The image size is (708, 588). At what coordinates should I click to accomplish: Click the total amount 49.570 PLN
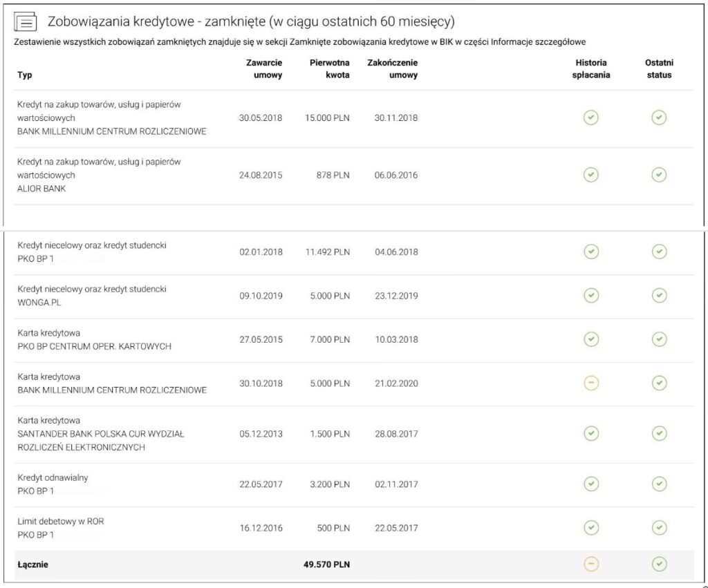(x=326, y=565)
